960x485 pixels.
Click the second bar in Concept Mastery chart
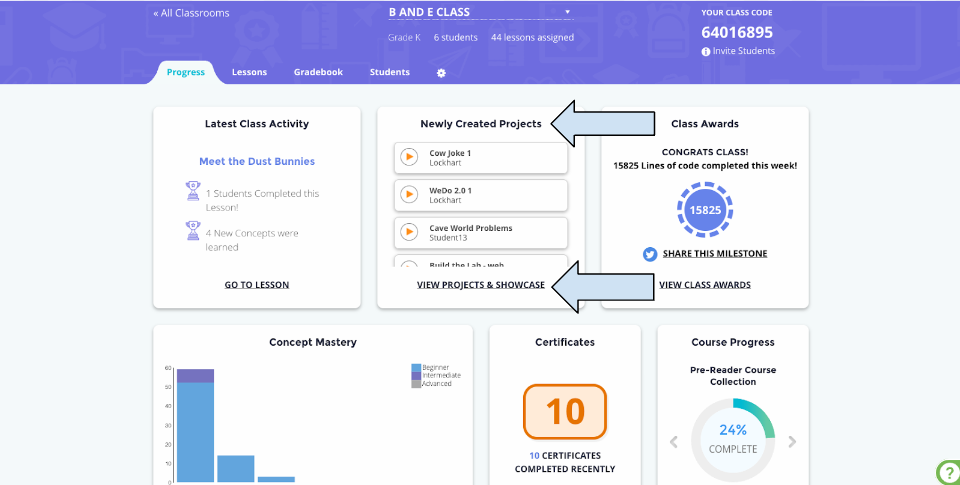click(x=236, y=468)
